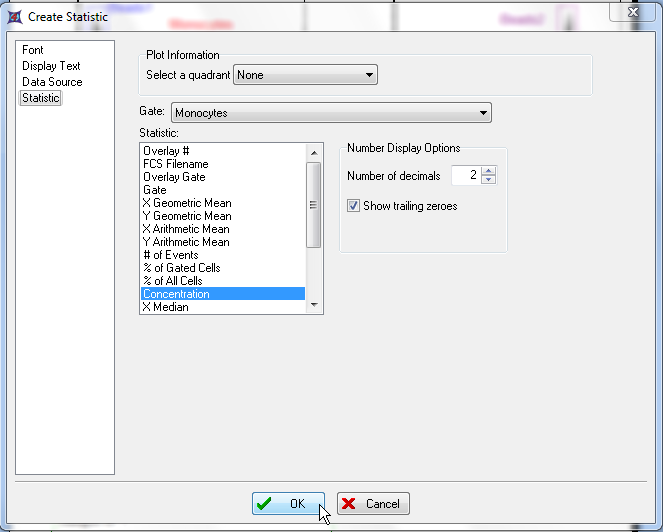Confirm with the OK button
This screenshot has width=663, height=532.
click(x=288, y=504)
